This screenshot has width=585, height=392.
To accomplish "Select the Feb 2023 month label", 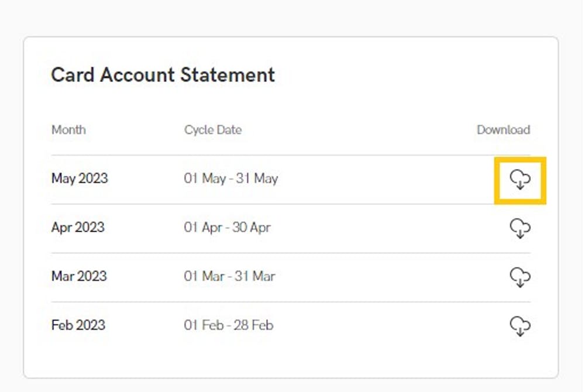I will 78,325.
